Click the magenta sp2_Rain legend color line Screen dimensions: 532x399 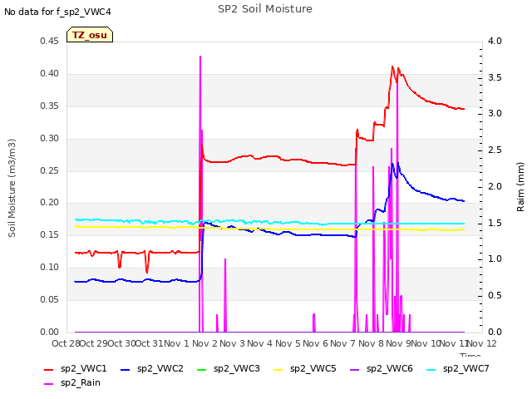pyautogui.click(x=49, y=384)
